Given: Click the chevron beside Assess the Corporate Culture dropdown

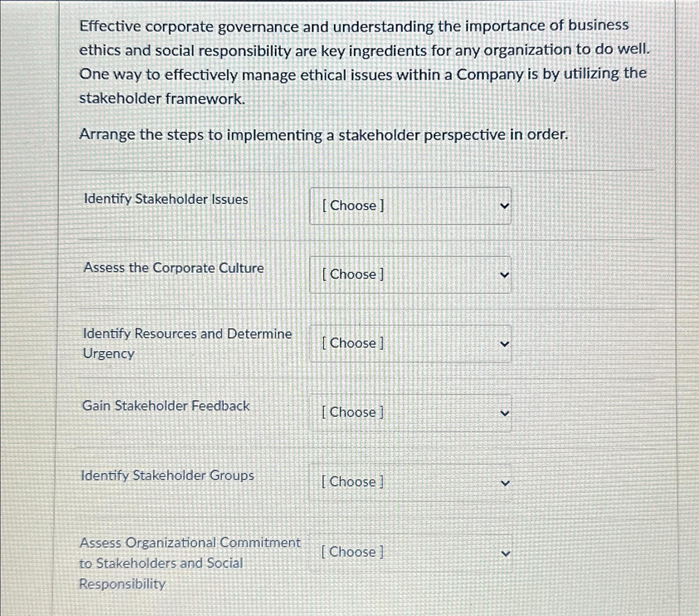Looking at the screenshot, I should click(x=504, y=274).
